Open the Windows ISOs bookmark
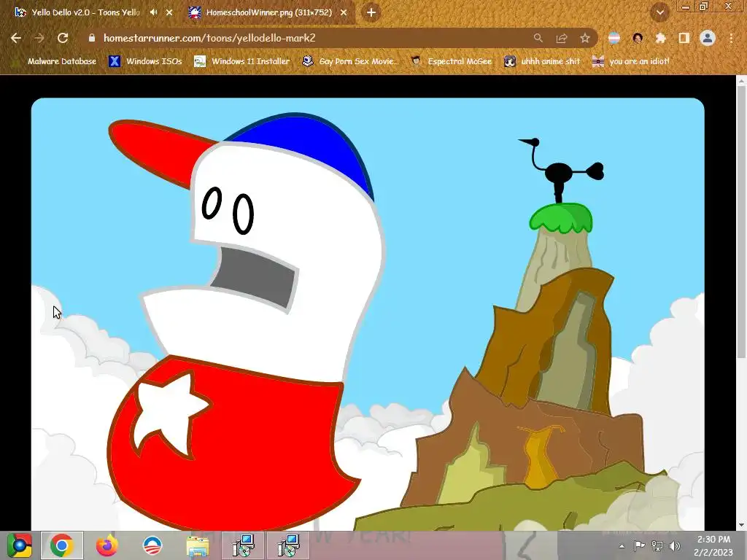Screen dimensions: 747x560 click(145, 61)
